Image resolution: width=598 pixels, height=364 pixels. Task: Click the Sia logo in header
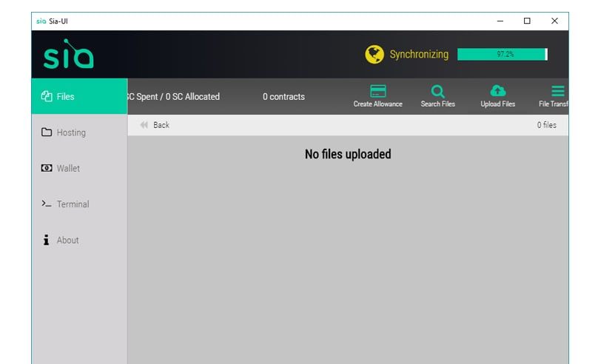point(68,54)
